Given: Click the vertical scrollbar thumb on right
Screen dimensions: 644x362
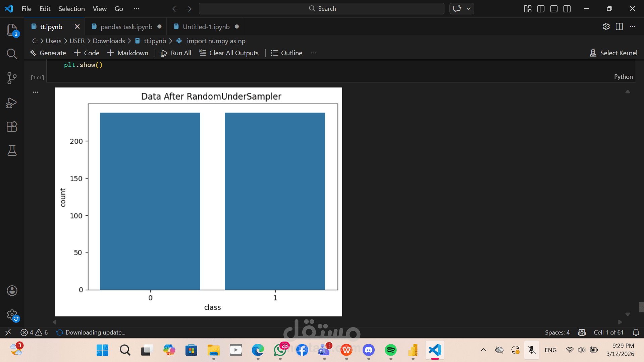Looking at the screenshot, I should [641, 307].
